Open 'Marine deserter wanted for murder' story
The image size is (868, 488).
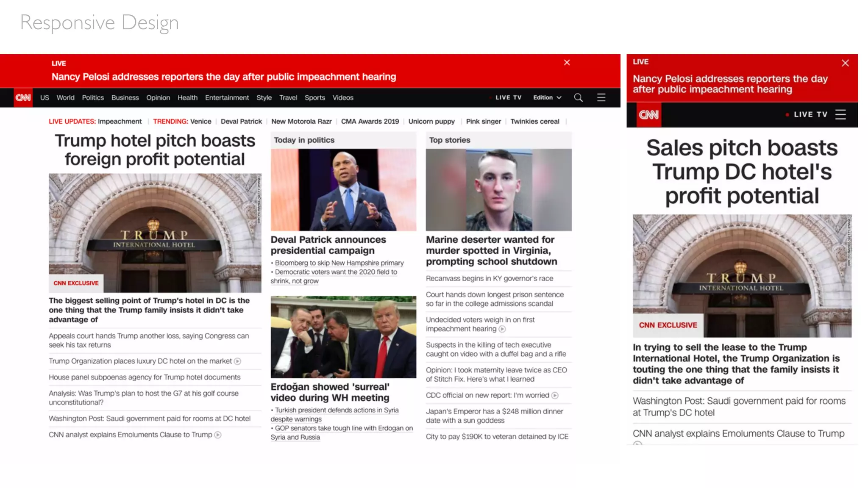tap(492, 251)
